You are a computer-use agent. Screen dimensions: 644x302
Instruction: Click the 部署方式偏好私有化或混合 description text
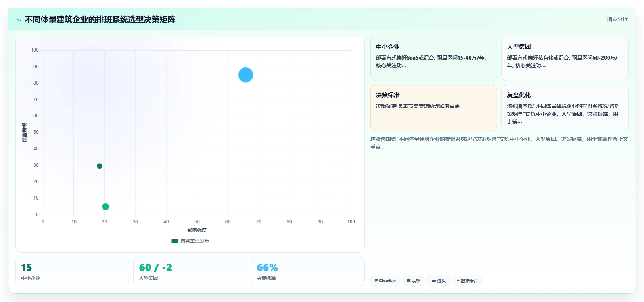pos(562,62)
